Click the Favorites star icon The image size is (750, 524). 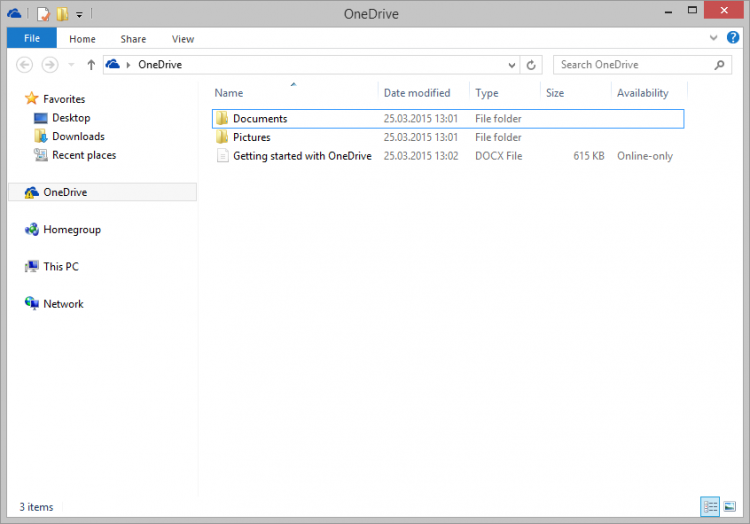click(x=32, y=98)
